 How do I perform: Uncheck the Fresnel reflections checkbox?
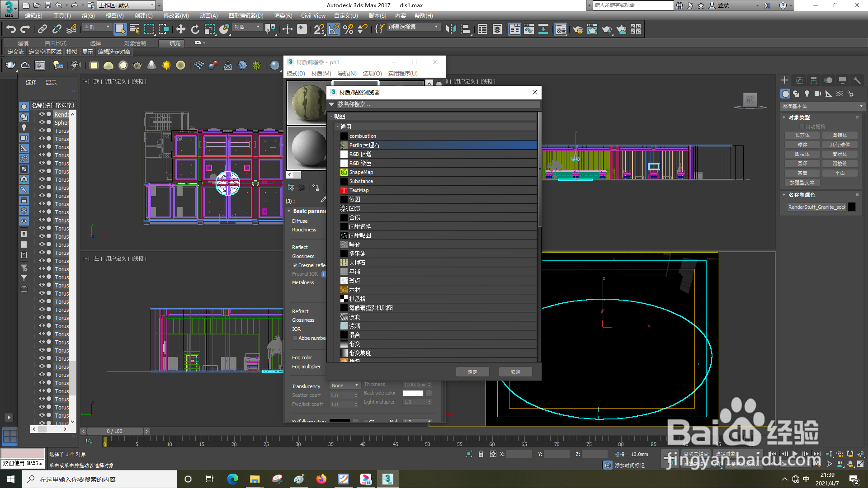pyautogui.click(x=295, y=266)
